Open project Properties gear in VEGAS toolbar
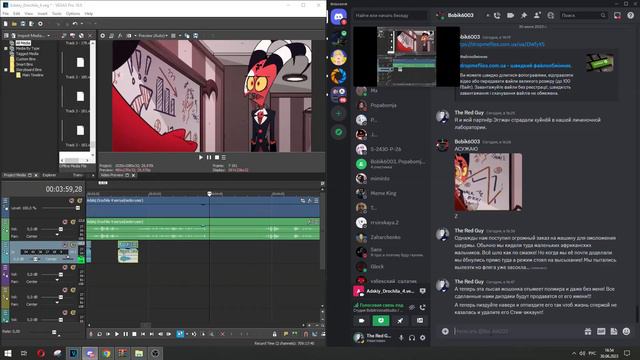 click(40, 24)
